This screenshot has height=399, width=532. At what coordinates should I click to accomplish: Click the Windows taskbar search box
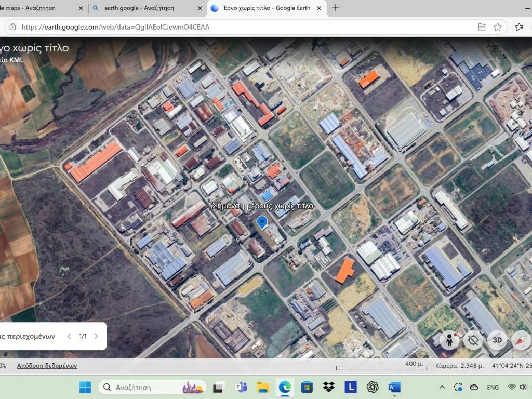coord(151,387)
